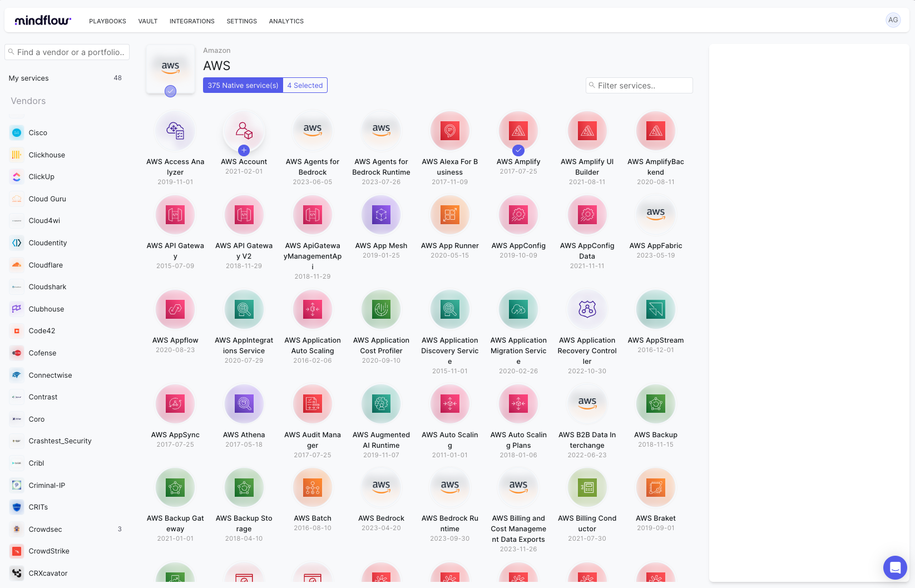Focus the Find a vendor or portfolio search field

coord(67,52)
